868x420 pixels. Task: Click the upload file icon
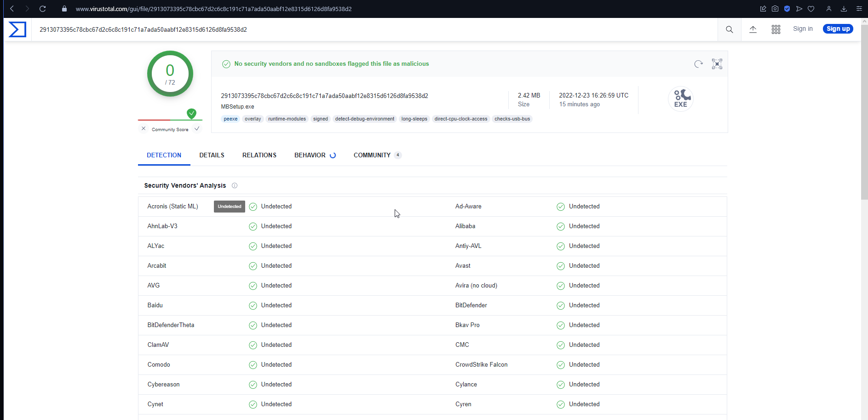pyautogui.click(x=753, y=29)
